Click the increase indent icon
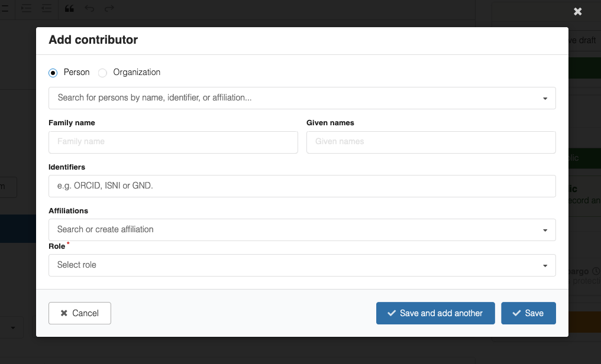Image resolution: width=601 pixels, height=364 pixels. click(26, 8)
